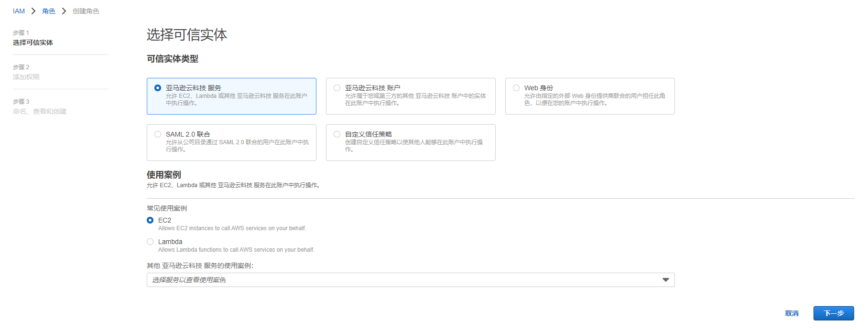Viewport: 868px width, 330px height.
Task: Choose the SAML 2.0 联合 radio option
Action: (158, 134)
